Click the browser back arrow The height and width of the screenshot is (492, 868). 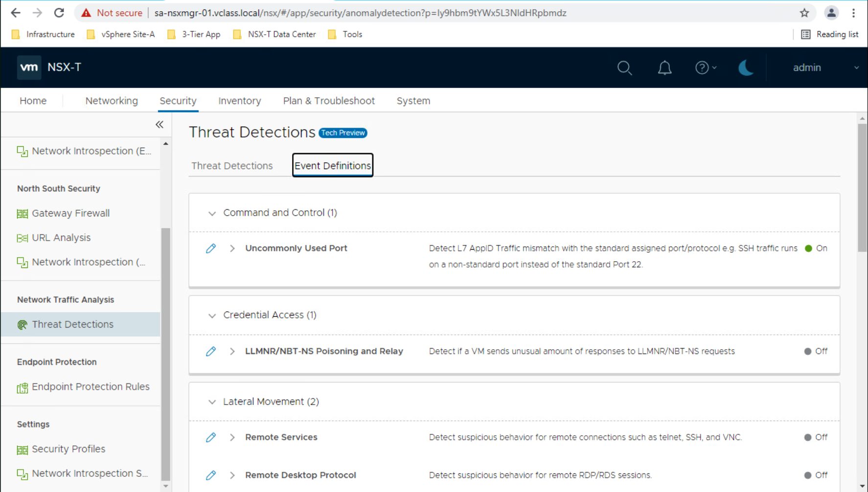16,13
